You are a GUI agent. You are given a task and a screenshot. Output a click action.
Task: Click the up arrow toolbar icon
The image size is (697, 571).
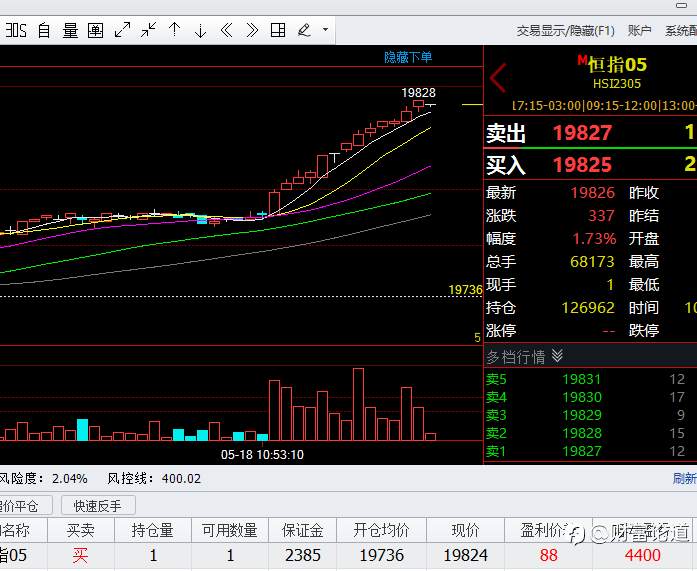175,30
